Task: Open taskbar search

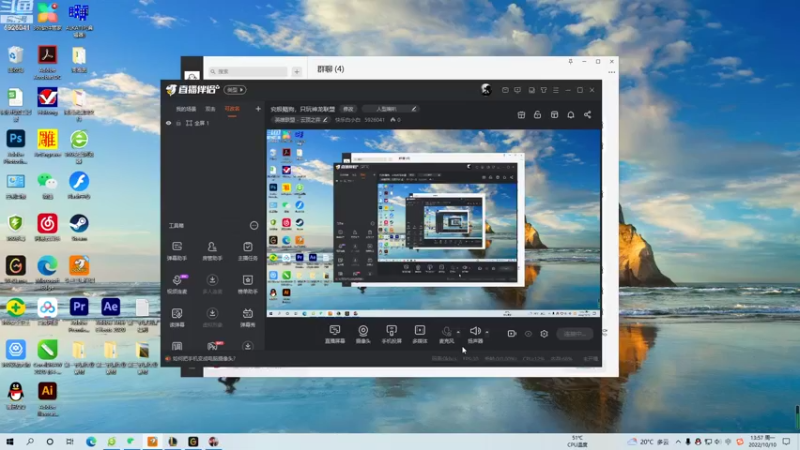Action: (30, 442)
